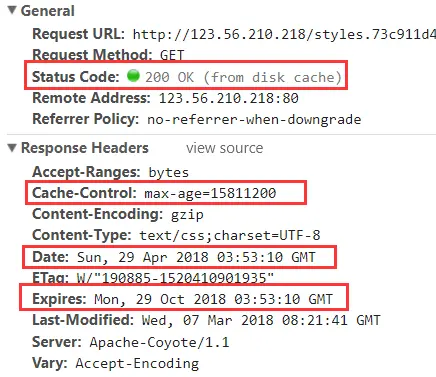The height and width of the screenshot is (377, 436).
Task: Select the Vary Accept-Encoding value
Action: click(137, 363)
